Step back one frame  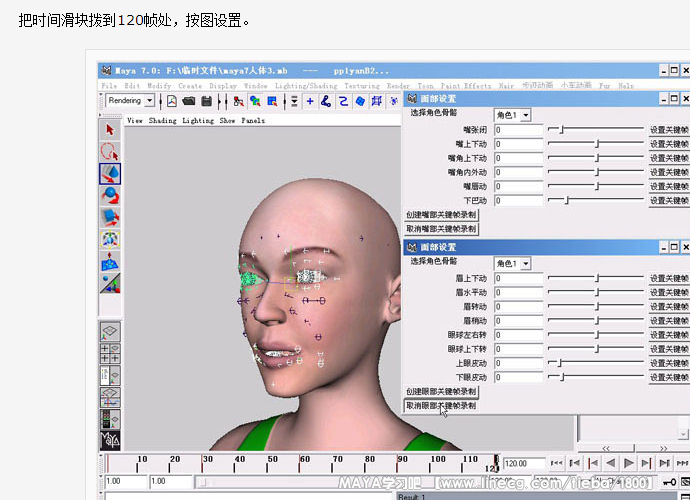pos(575,463)
